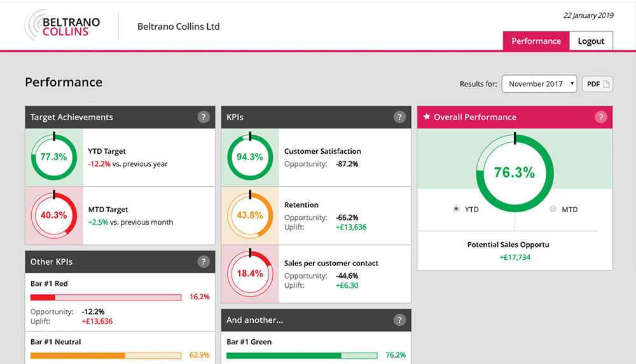Image resolution: width=636 pixels, height=364 pixels.
Task: Export results with the PDF button
Action: point(597,84)
